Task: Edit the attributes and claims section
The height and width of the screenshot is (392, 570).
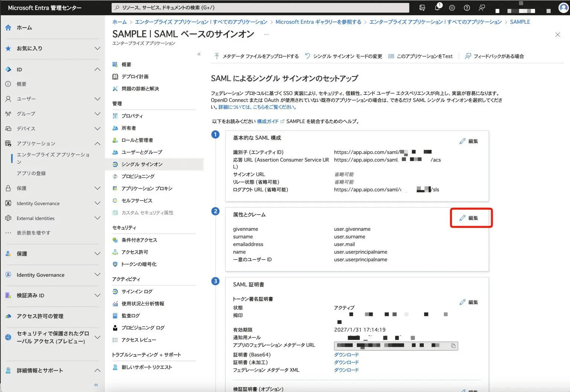Action: tap(469, 218)
